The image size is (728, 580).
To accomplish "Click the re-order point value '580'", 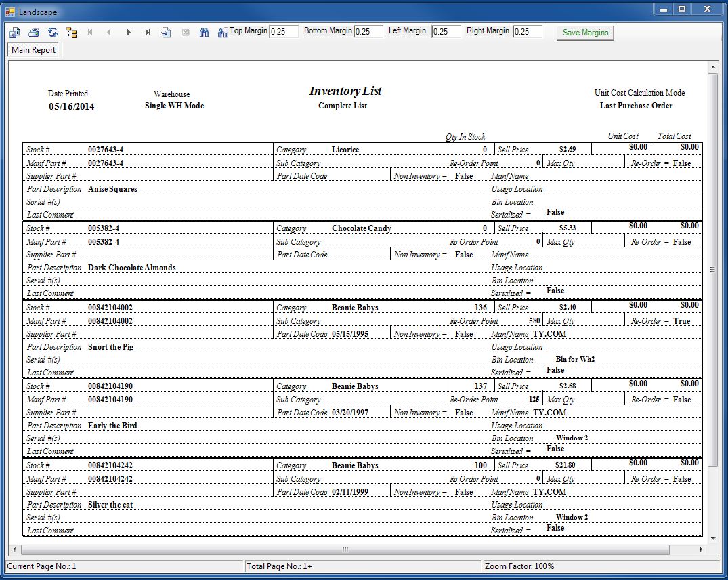I will [534, 320].
